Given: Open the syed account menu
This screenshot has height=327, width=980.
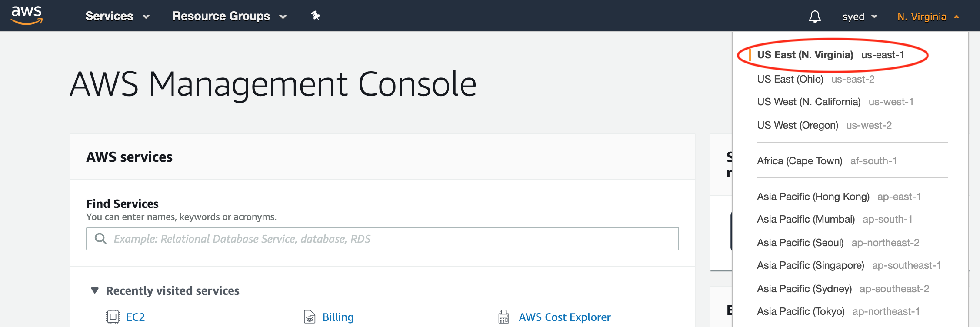Looking at the screenshot, I should point(860,17).
